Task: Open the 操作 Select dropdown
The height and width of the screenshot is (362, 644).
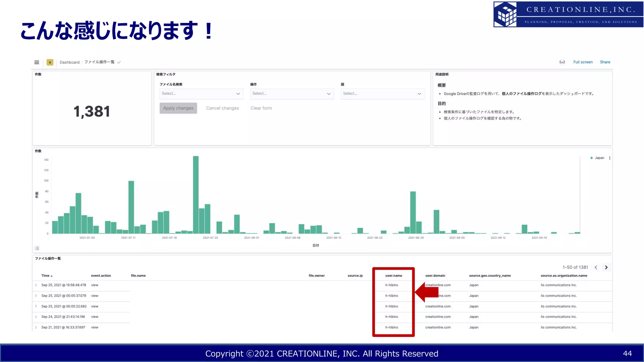Action: click(291, 94)
